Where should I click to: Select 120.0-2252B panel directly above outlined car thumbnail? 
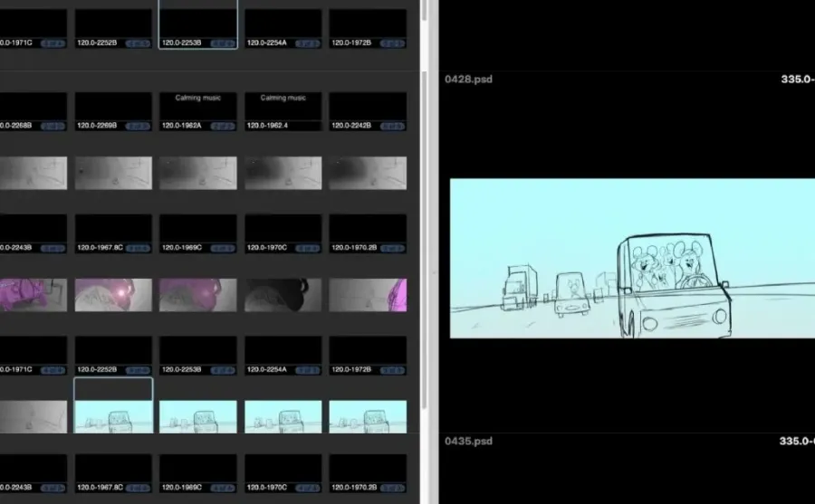113,356
